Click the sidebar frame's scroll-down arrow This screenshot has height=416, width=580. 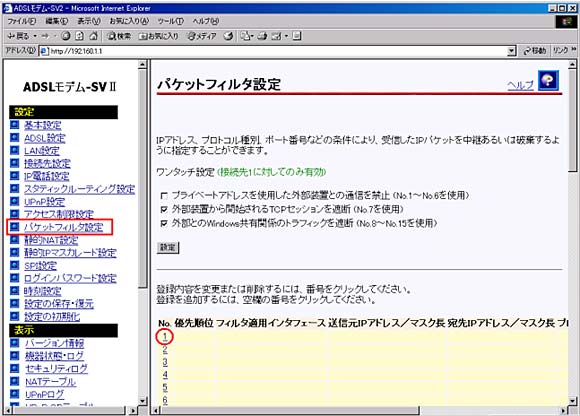(142, 401)
